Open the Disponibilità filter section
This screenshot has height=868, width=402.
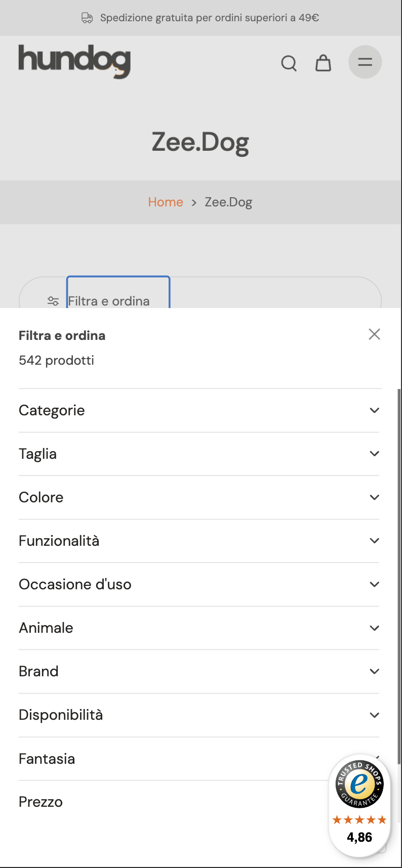(199, 715)
